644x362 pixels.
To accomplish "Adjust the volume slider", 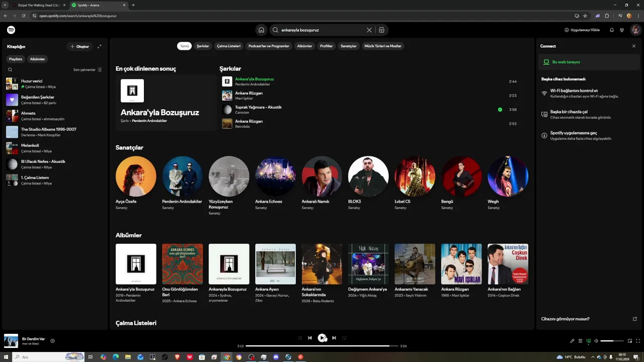I will click(x=612, y=341).
